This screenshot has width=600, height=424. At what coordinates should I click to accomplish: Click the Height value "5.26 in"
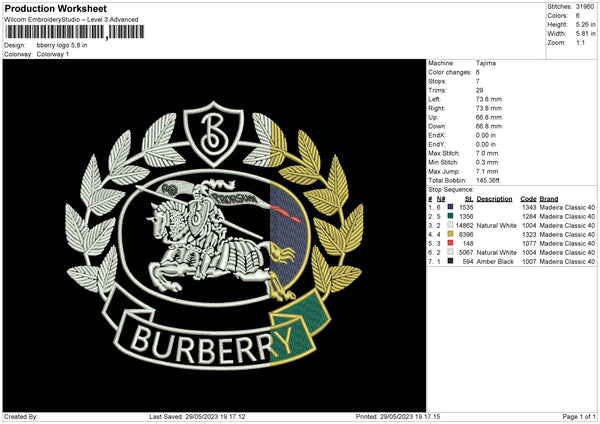click(x=586, y=24)
